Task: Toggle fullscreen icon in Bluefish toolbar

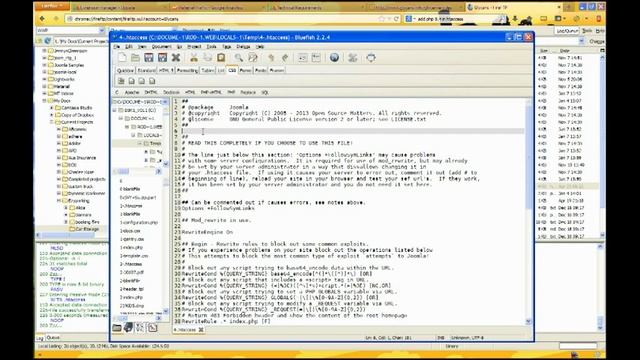Action: (x=371, y=58)
